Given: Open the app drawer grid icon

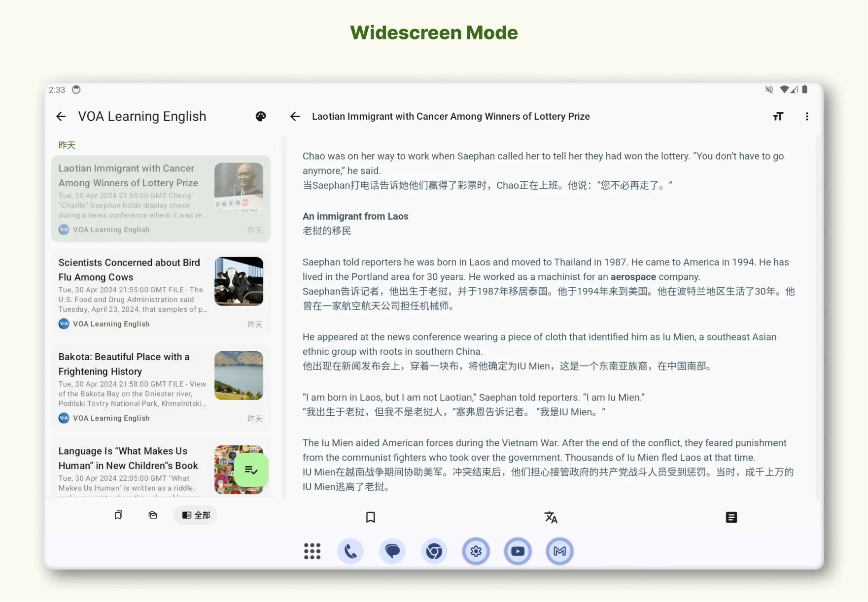Looking at the screenshot, I should click(x=312, y=551).
